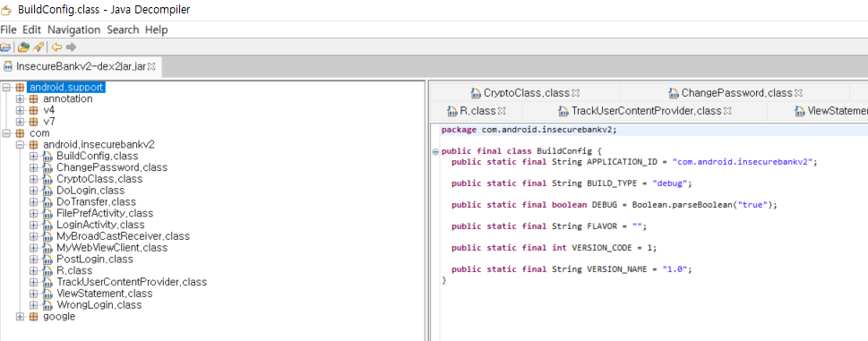Close the InsecureBankv2-dex2jar.jar tab
Screen dimensions: 868x341
pos(151,66)
